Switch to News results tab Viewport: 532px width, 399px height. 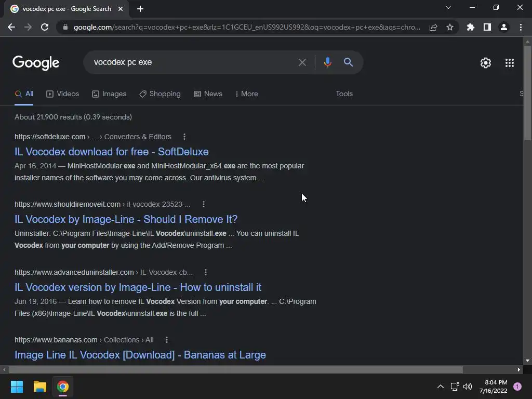coord(208,94)
